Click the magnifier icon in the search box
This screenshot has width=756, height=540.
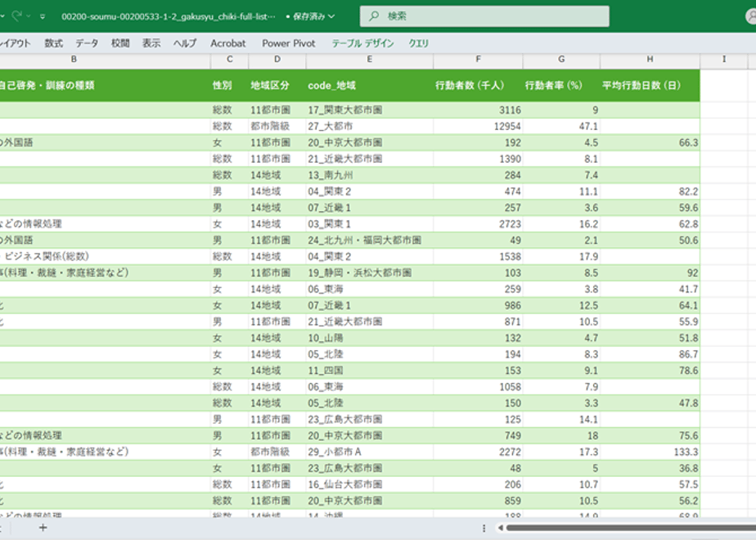(x=374, y=16)
